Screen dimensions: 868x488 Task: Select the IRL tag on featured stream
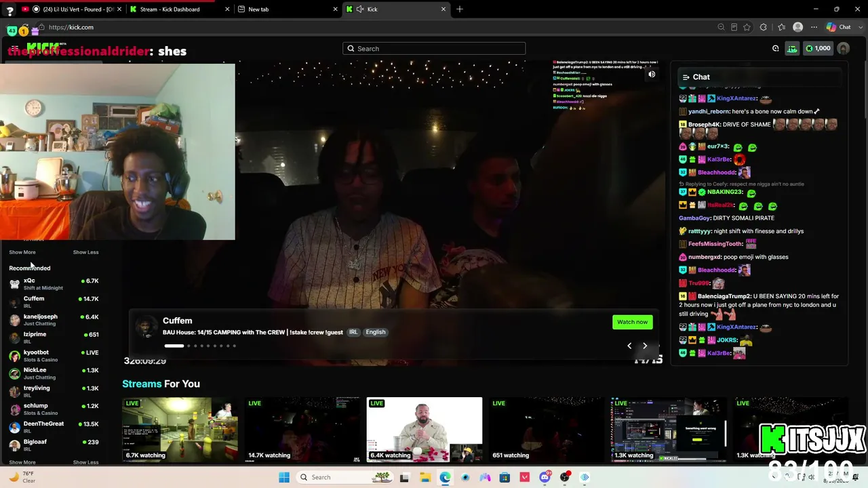353,332
